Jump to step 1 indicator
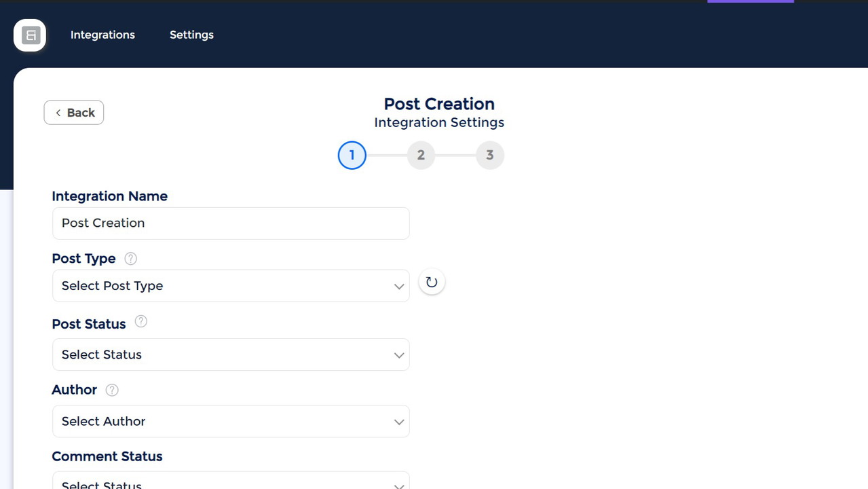This screenshot has width=868, height=489. click(x=352, y=156)
